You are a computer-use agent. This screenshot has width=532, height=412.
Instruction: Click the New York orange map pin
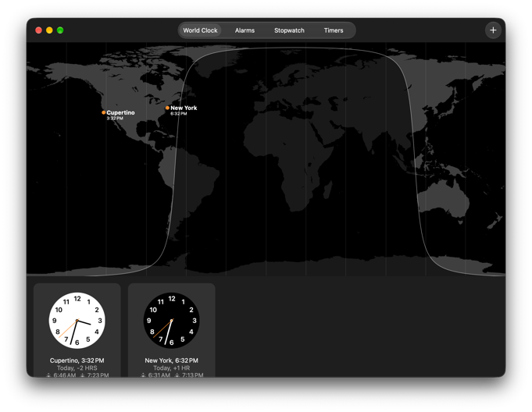(x=167, y=108)
